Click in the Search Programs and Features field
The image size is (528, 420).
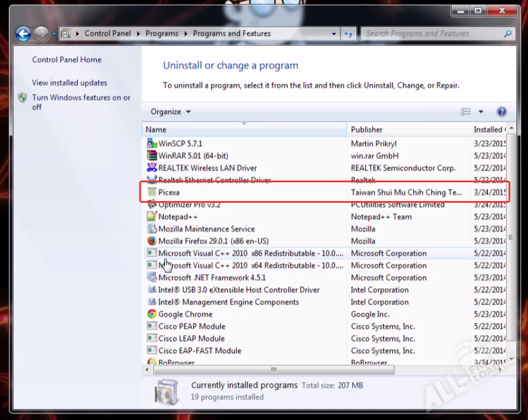click(433, 34)
